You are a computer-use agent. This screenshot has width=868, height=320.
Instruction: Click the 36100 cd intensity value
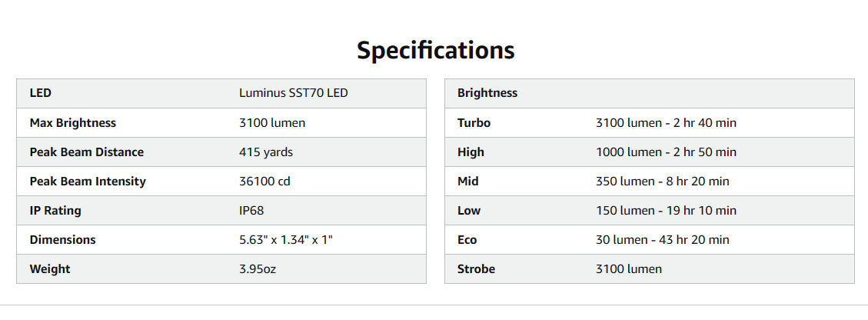(x=265, y=181)
